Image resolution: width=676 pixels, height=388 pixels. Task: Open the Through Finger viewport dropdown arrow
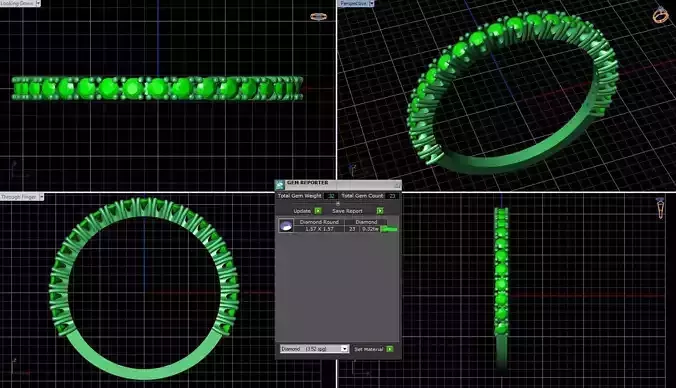click(41, 197)
